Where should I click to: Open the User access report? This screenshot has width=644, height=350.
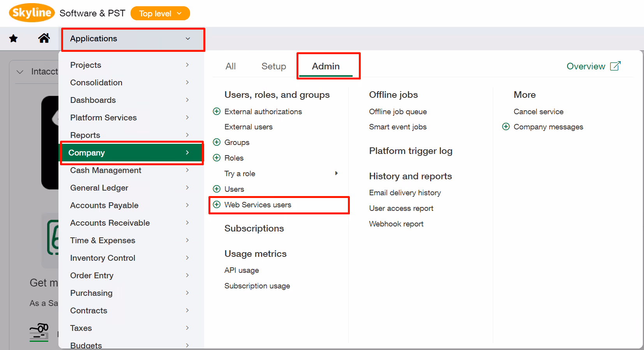coord(401,209)
